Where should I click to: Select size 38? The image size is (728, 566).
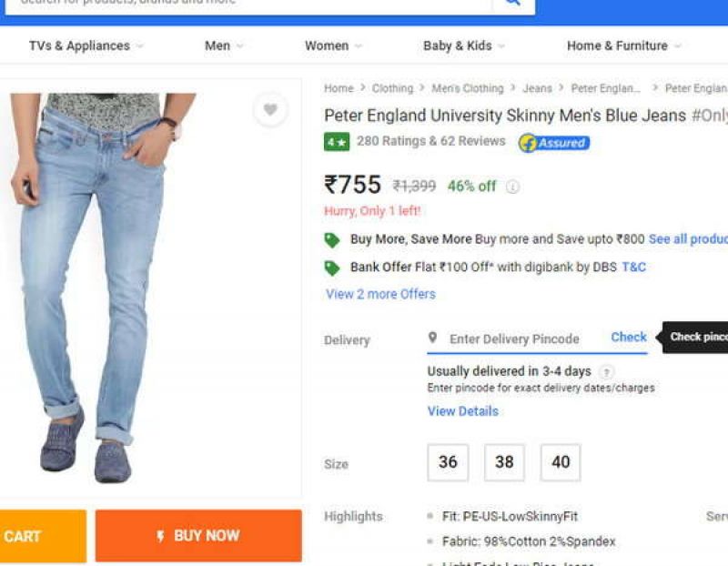coord(503,462)
